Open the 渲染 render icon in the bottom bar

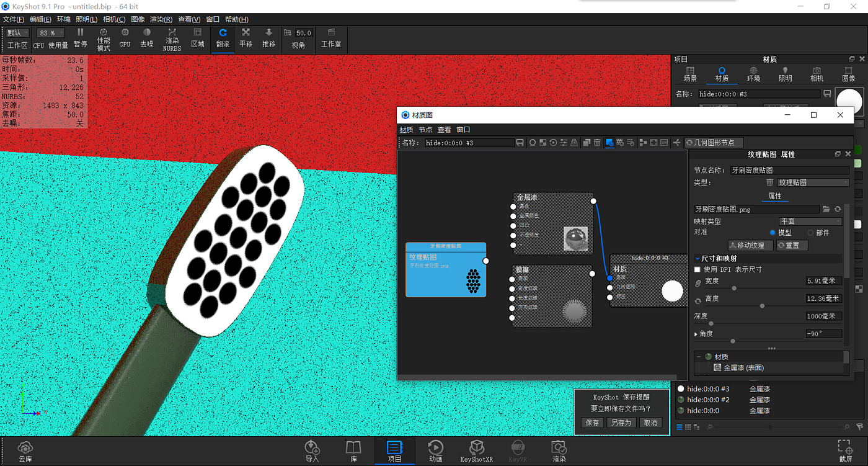(x=559, y=451)
